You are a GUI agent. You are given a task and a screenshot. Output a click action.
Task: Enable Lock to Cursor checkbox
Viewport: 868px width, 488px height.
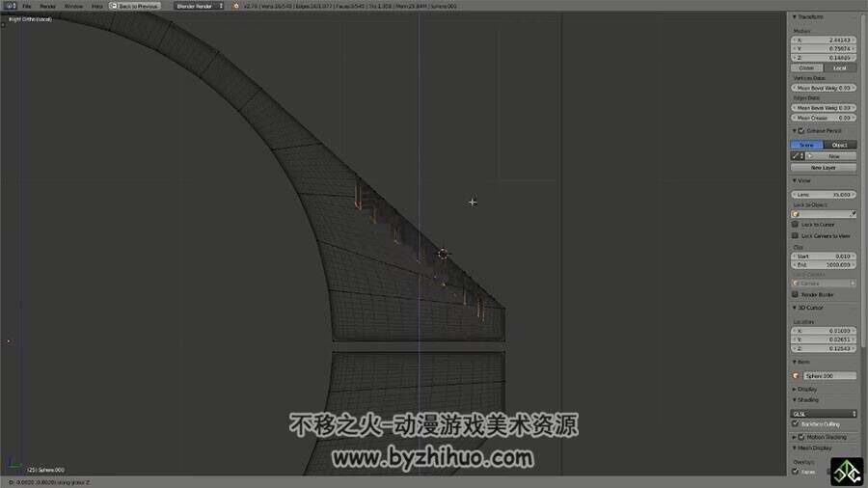click(795, 225)
